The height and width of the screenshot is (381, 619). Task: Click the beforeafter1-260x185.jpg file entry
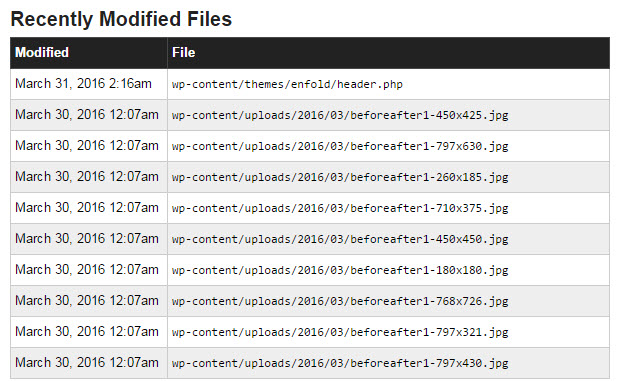(x=340, y=177)
